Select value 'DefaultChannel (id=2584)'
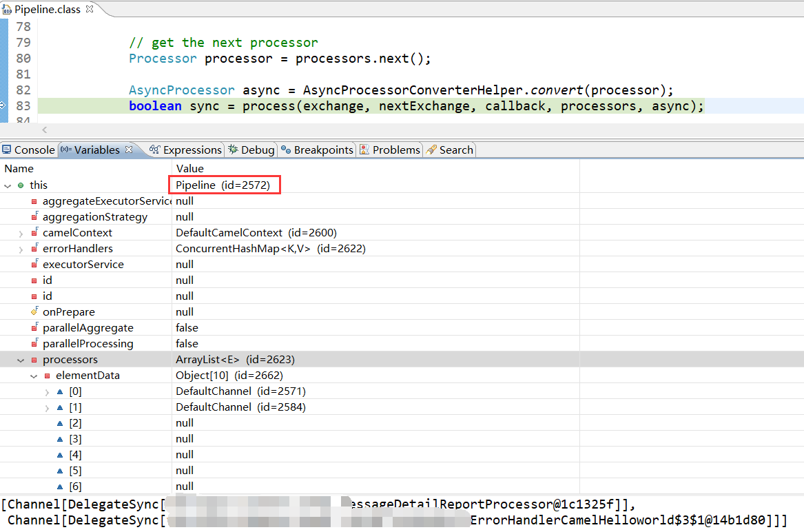804x532 pixels. (240, 407)
